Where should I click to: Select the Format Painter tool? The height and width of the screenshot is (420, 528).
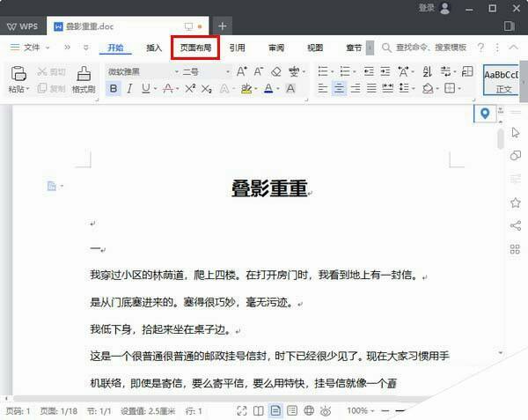tap(84, 79)
